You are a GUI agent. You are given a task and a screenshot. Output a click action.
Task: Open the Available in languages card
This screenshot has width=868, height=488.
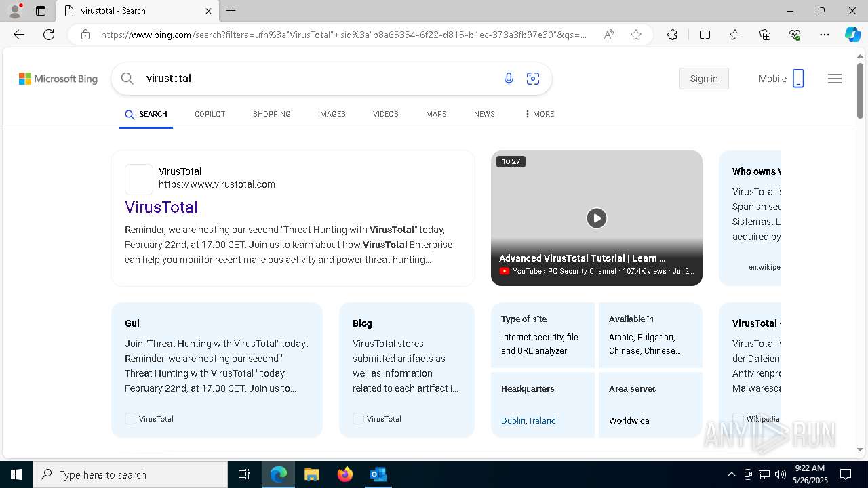[x=650, y=335]
